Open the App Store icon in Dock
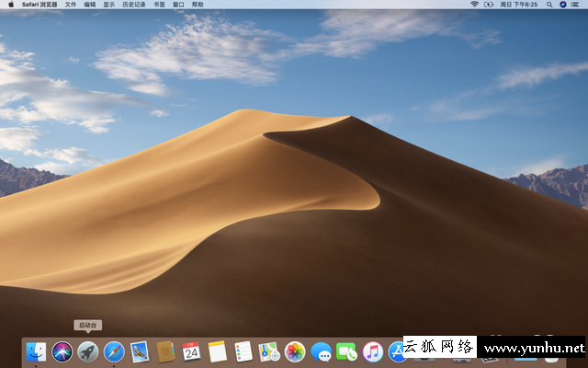Screen dimensions: 588x368 click(x=396, y=351)
